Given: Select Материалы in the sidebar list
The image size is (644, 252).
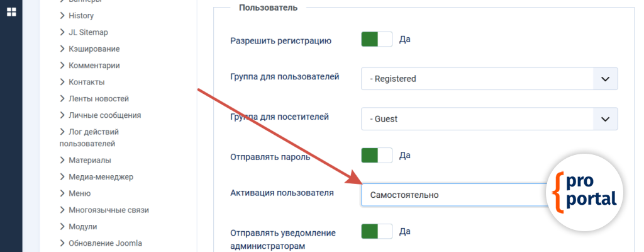Looking at the screenshot, I should 90,160.
